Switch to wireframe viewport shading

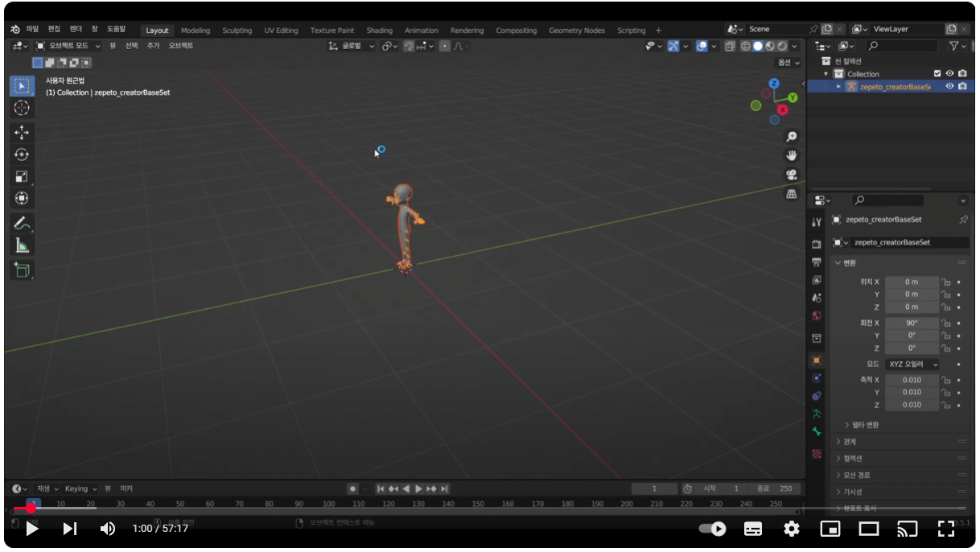(x=746, y=46)
